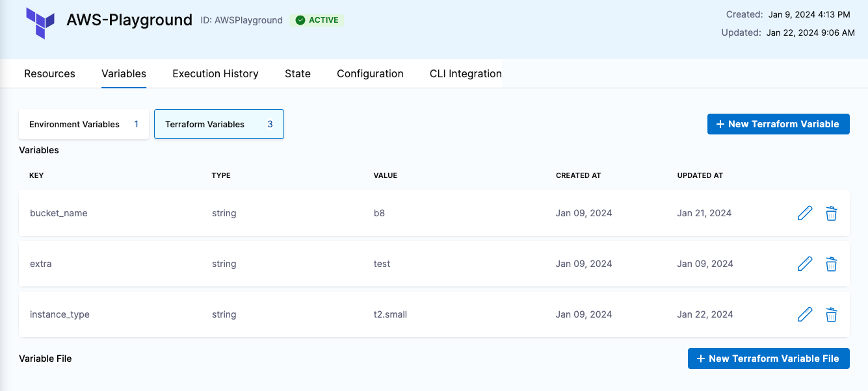Click the KEY column header
The image size is (868, 391).
click(36, 175)
